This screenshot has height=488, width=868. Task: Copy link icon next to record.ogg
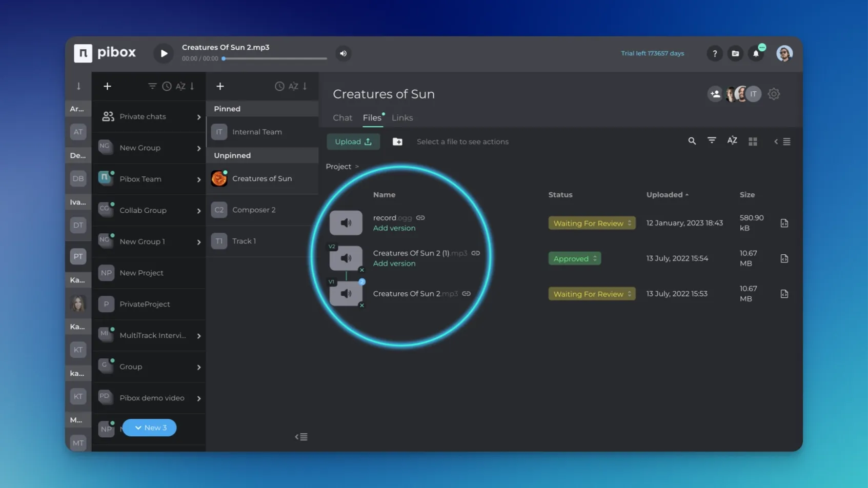pos(420,218)
